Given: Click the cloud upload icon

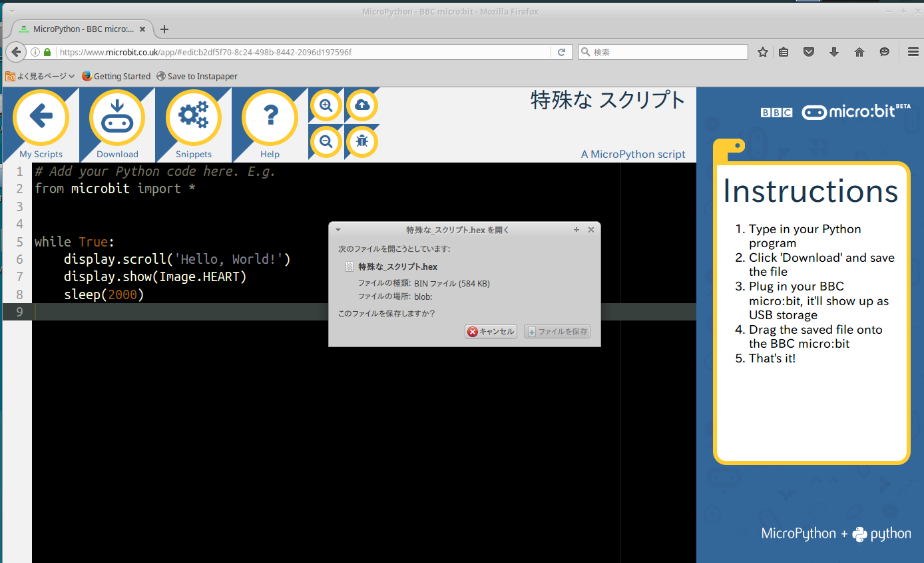Looking at the screenshot, I should (x=362, y=105).
